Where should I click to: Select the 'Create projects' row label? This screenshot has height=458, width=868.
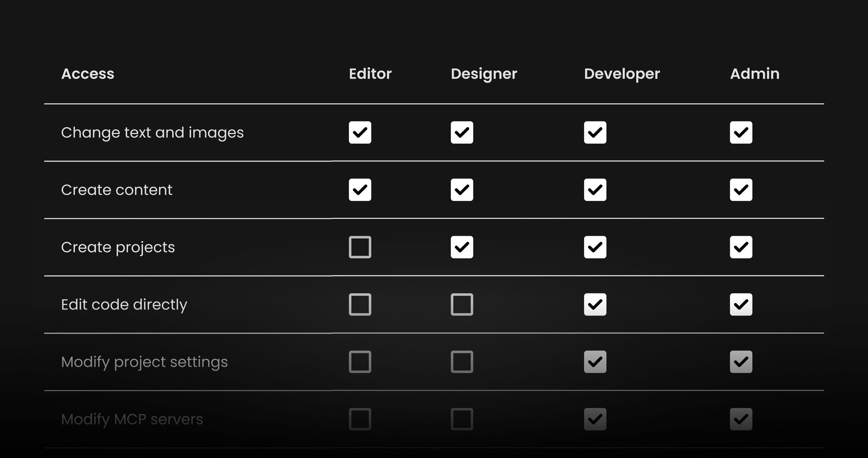(118, 247)
